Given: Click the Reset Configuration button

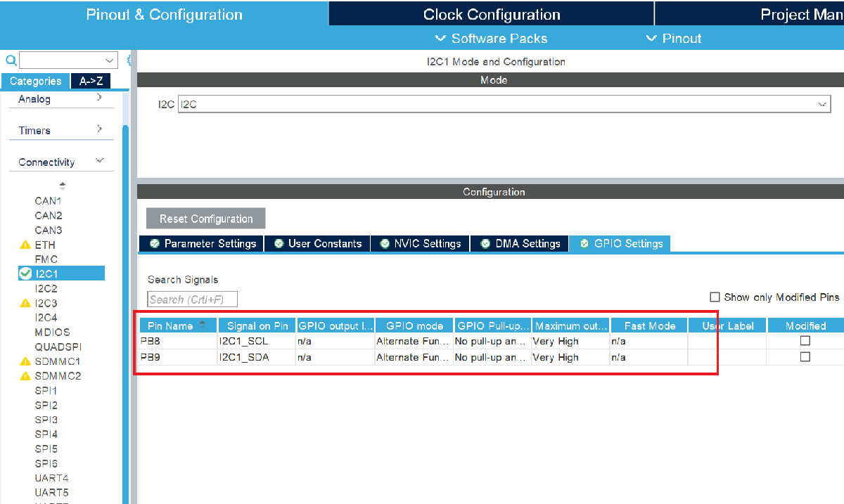Looking at the screenshot, I should tap(205, 218).
